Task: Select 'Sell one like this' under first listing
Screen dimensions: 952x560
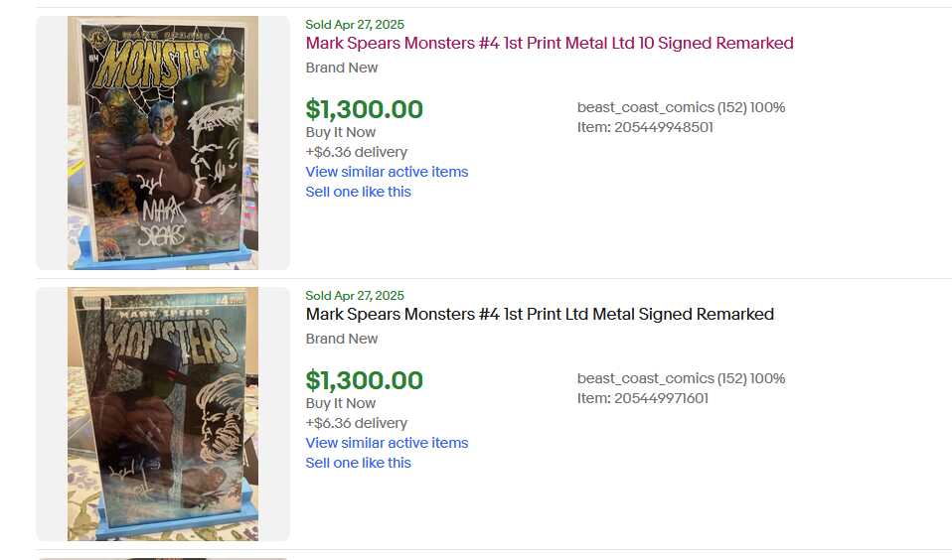Action: (358, 192)
